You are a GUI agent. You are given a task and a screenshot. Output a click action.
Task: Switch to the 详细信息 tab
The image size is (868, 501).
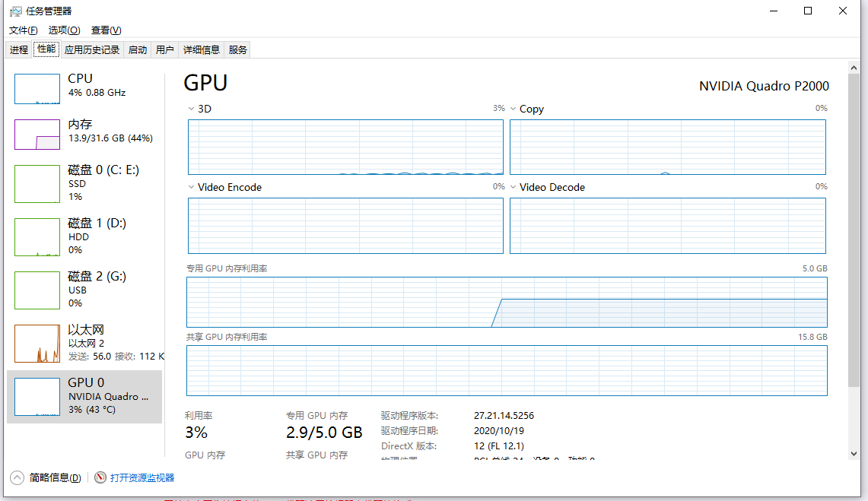click(202, 49)
